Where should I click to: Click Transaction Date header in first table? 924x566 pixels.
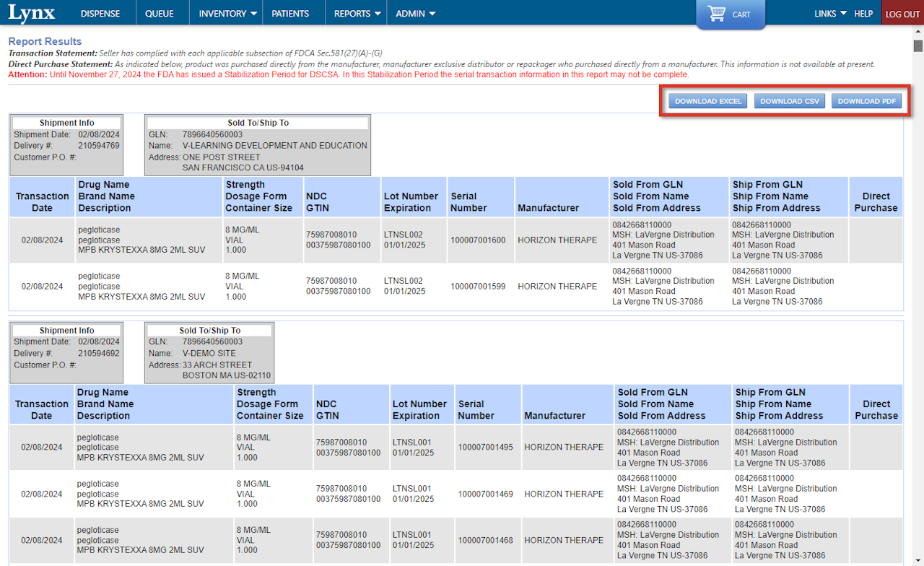tap(42, 202)
